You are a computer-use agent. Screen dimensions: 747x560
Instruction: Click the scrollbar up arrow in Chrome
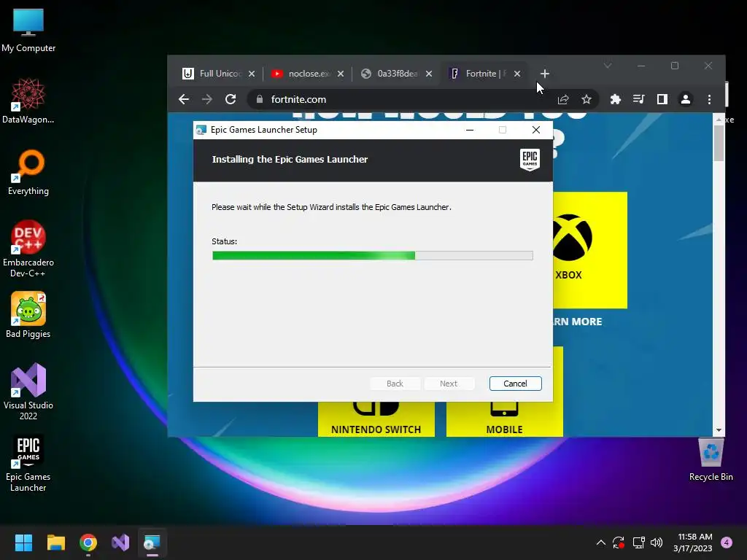point(719,120)
